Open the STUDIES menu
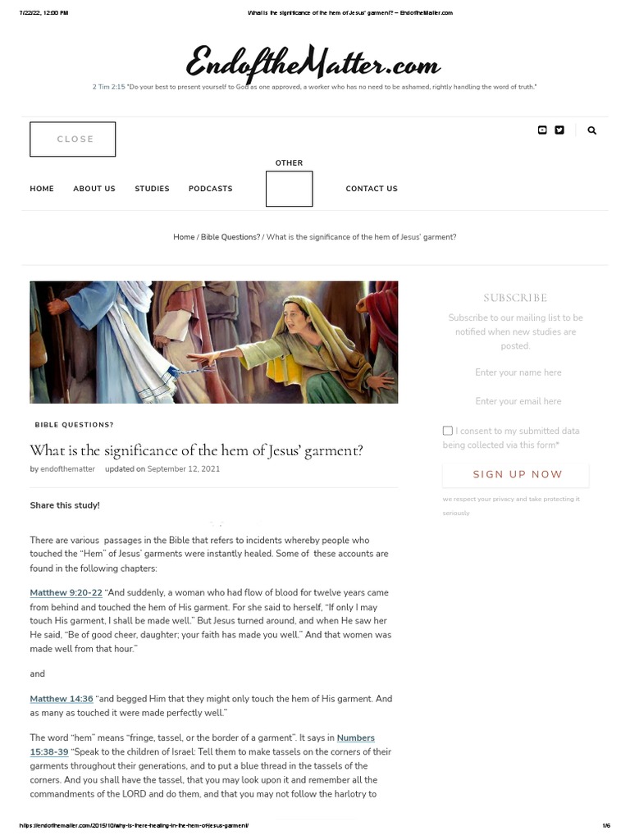The image size is (630, 840). pyautogui.click(x=152, y=189)
